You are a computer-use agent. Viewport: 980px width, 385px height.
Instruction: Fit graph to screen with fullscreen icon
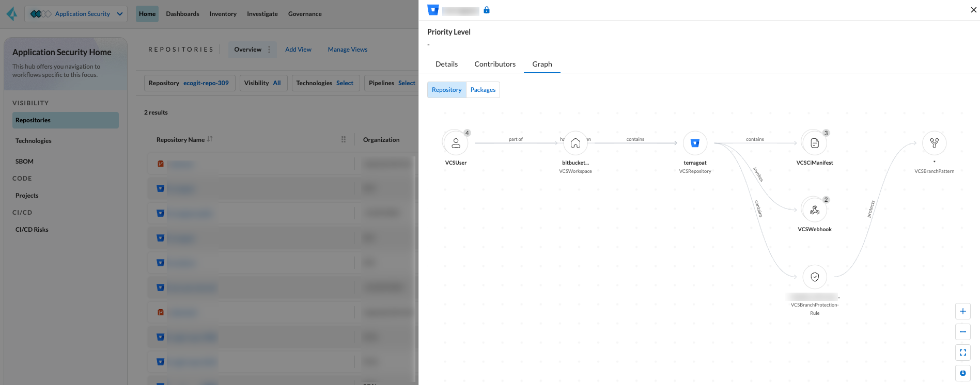coord(963,352)
